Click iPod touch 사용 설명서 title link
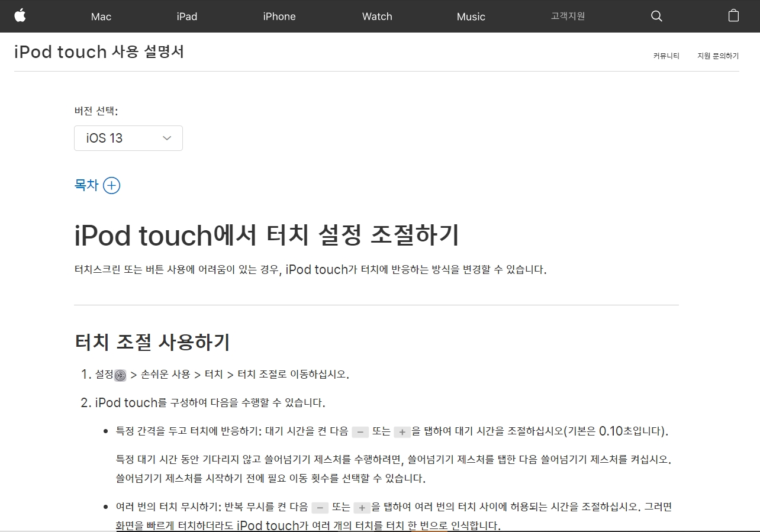760x532 pixels. 99,51
